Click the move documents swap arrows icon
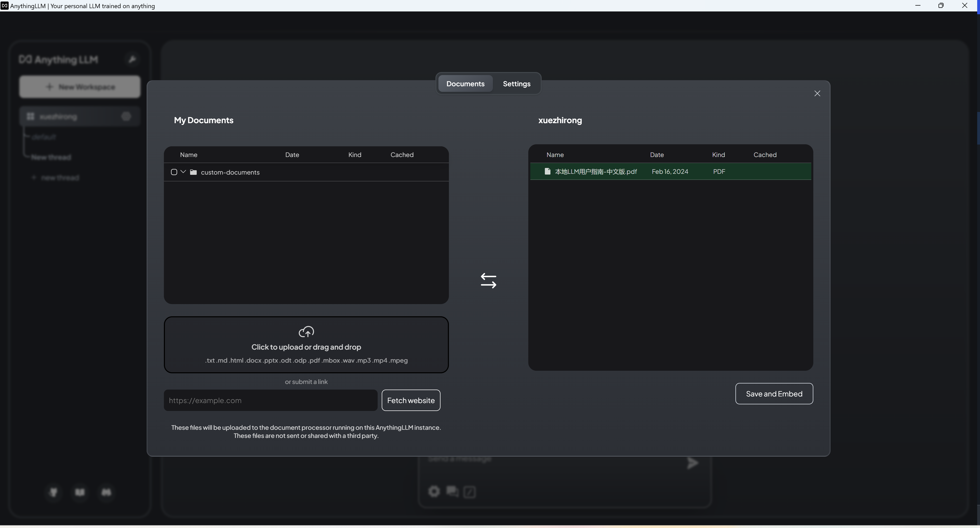Viewport: 980px width, 528px height. pyautogui.click(x=489, y=281)
